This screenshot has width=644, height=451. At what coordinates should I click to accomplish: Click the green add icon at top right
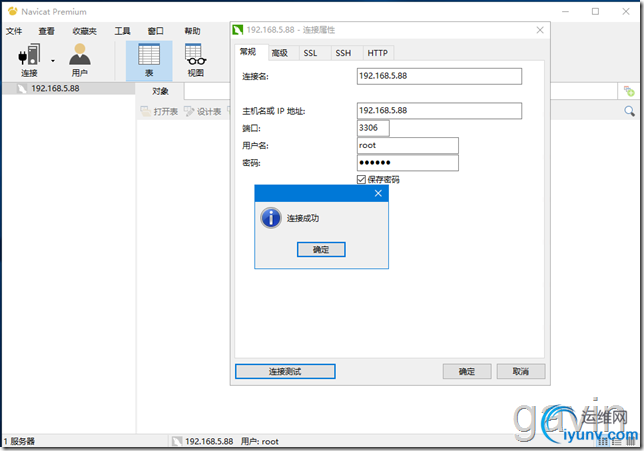click(629, 91)
